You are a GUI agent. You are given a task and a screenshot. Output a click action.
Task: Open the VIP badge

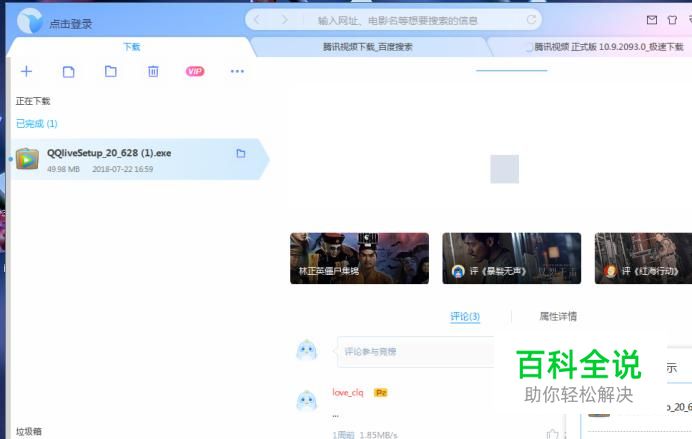(195, 71)
